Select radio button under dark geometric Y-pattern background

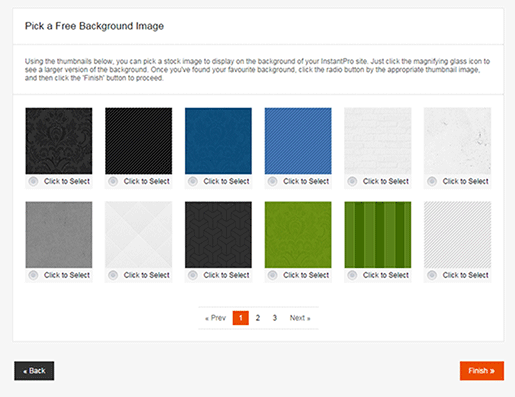click(x=193, y=275)
